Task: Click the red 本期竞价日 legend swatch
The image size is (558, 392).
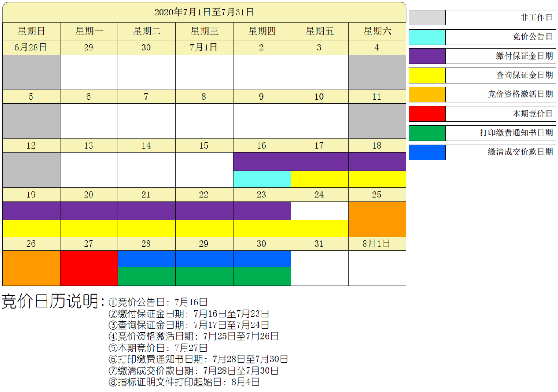Action: [427, 114]
